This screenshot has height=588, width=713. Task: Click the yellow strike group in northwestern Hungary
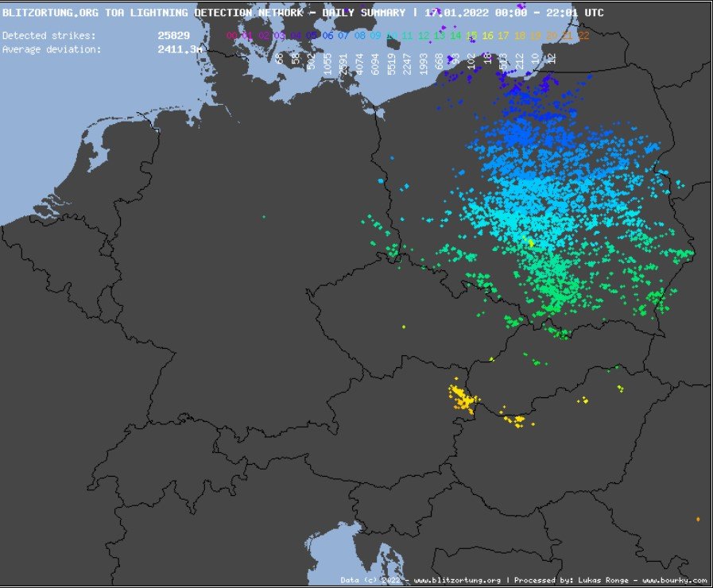(515, 419)
